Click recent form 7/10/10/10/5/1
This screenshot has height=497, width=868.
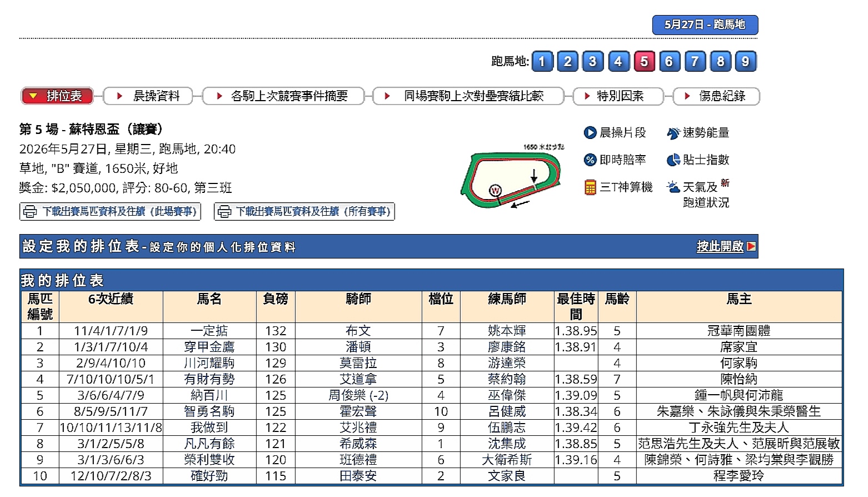click(x=111, y=379)
